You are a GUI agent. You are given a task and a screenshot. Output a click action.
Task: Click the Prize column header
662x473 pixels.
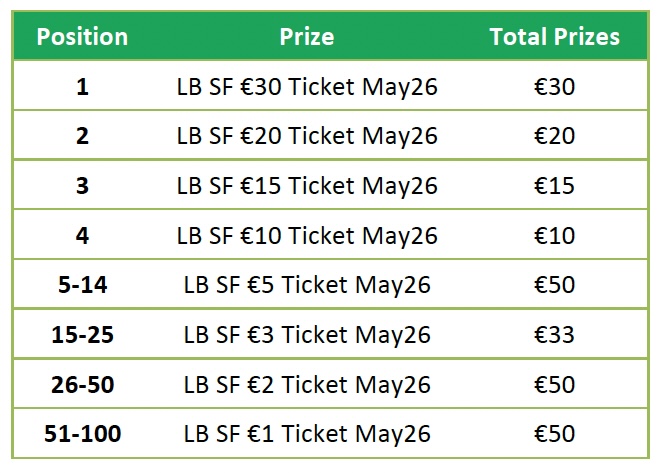307,37
